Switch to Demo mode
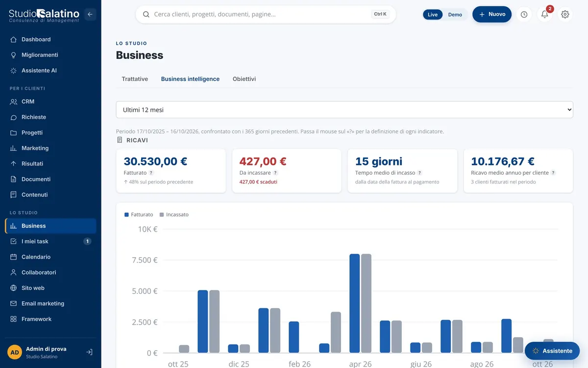 click(x=455, y=15)
